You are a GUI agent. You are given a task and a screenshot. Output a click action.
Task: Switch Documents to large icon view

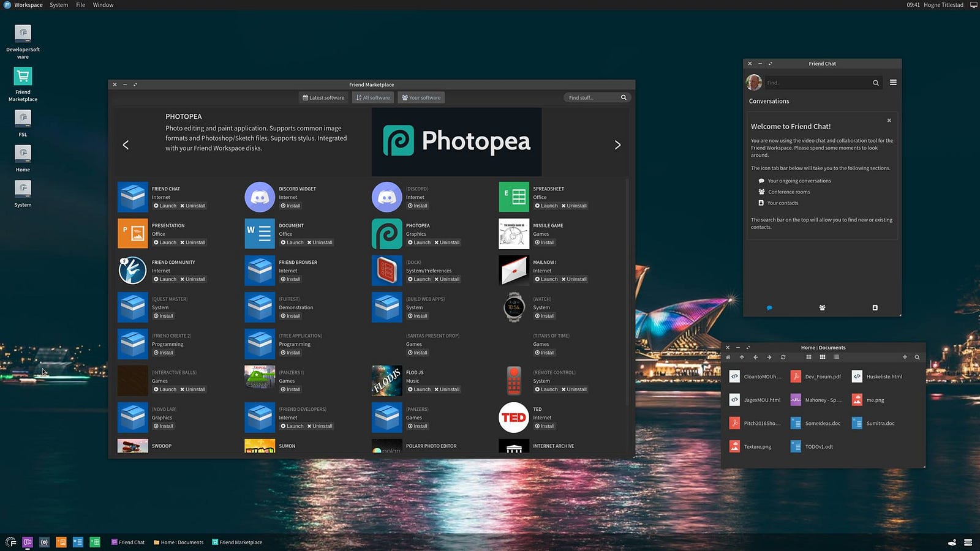click(809, 357)
